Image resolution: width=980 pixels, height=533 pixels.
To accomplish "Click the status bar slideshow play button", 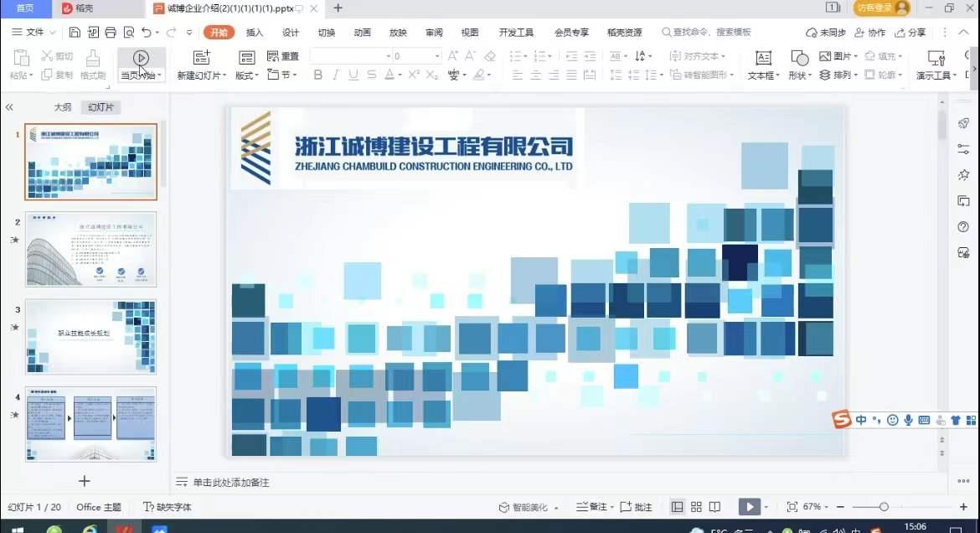I will [x=750, y=507].
